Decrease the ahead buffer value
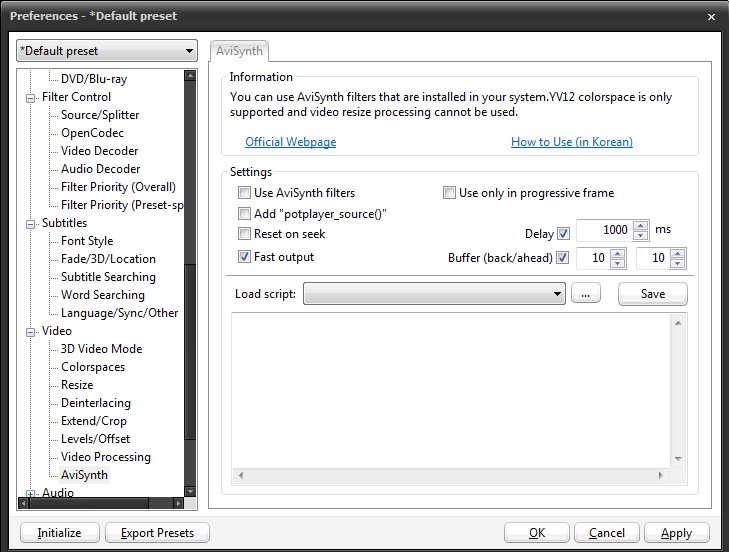729x552 pixels. point(678,263)
